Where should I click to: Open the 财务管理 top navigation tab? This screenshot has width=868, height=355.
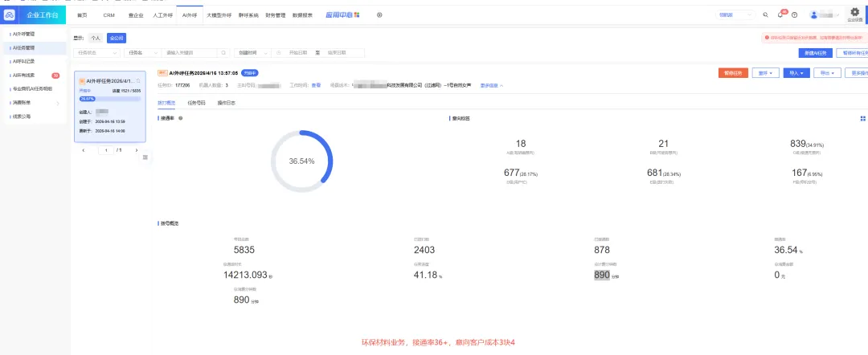[x=275, y=15]
